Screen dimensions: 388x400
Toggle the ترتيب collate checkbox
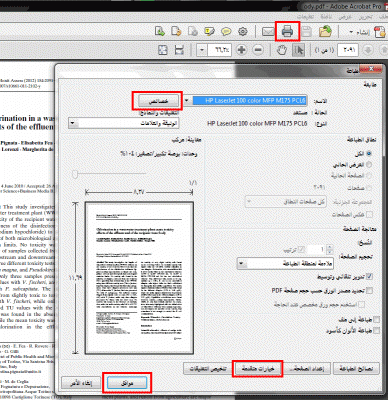tap(301, 249)
